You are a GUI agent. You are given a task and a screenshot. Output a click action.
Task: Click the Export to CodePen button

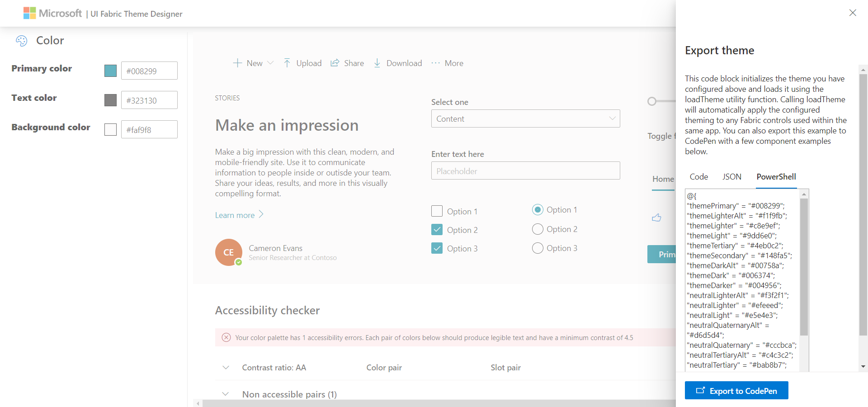pyautogui.click(x=736, y=390)
